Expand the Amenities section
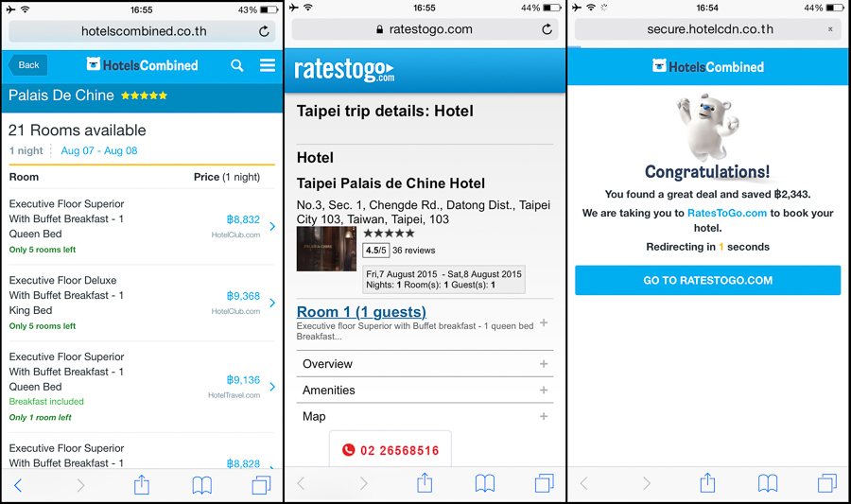The height and width of the screenshot is (504, 851). (425, 391)
